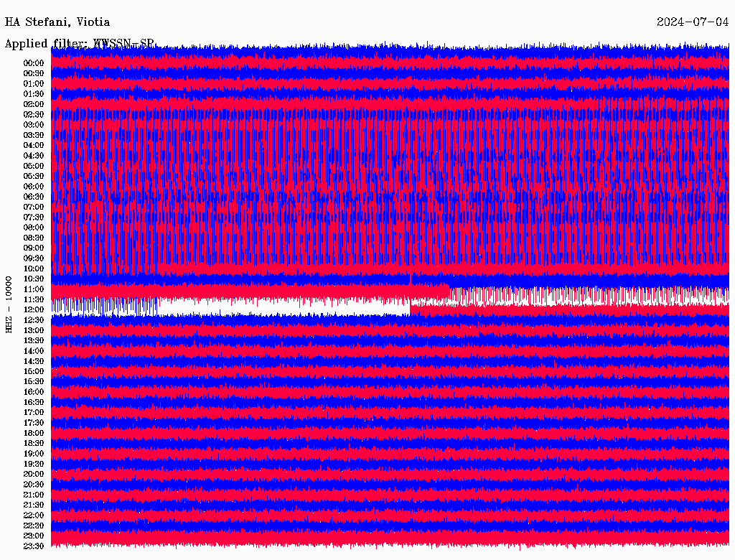Select the 02:30 time label
The height and width of the screenshot is (560, 735).
pyautogui.click(x=34, y=114)
